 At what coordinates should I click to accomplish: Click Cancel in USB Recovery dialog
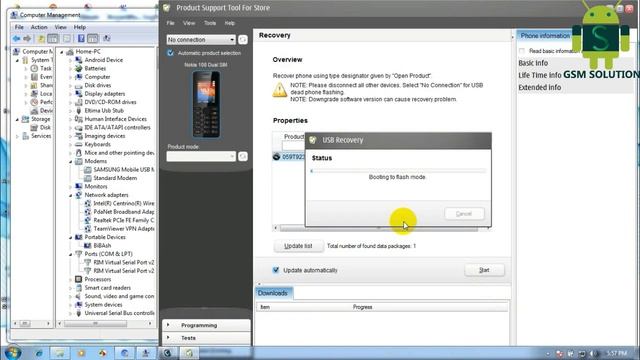(x=464, y=213)
